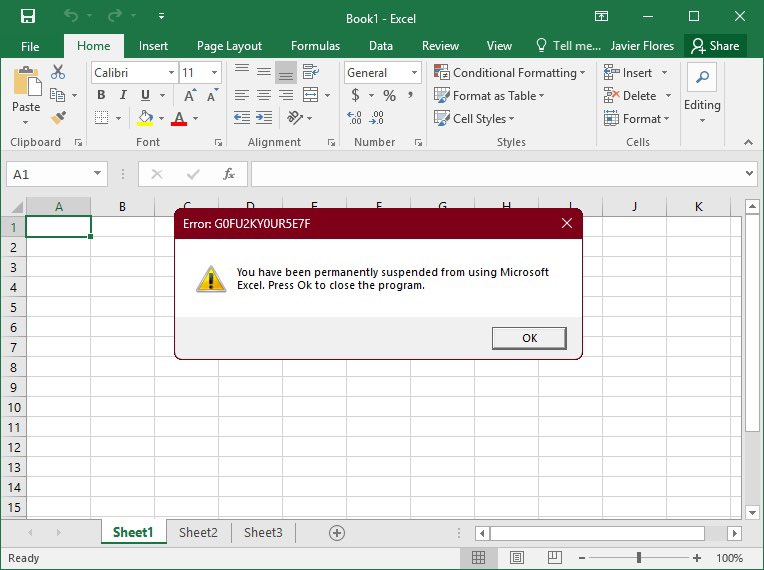Click Bottom Align icon
Image resolution: width=764 pixels, height=570 pixels.
point(286,73)
